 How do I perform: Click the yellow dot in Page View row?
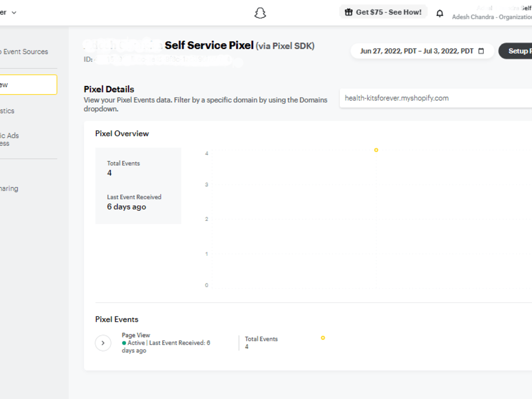tap(323, 338)
